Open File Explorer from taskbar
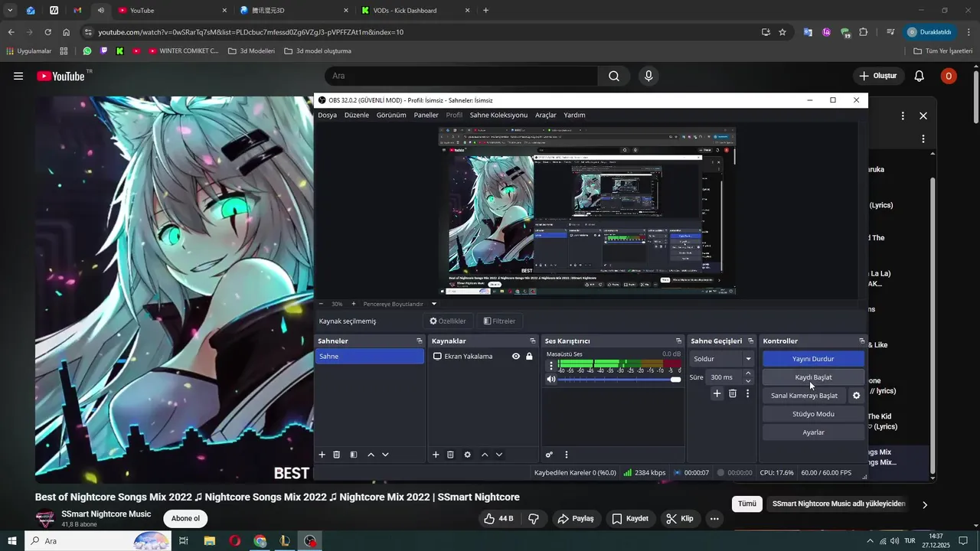980x551 pixels. coord(209,541)
